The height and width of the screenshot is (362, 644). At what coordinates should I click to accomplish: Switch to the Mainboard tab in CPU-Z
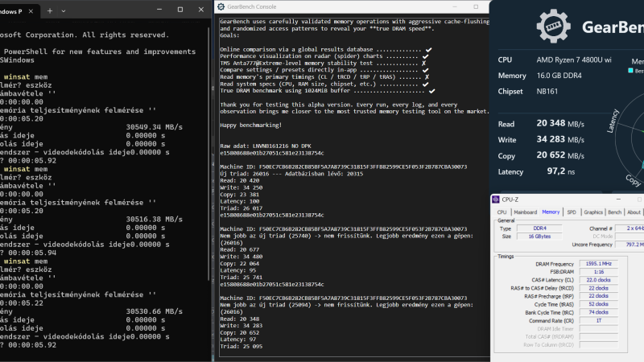[526, 212]
